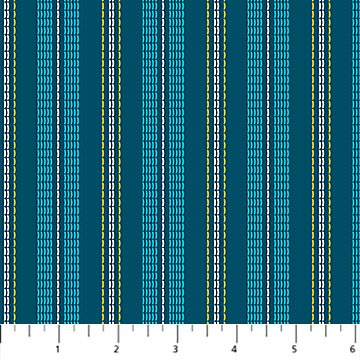
Task: Click the number 6 on the ruler
Action: click(353, 350)
